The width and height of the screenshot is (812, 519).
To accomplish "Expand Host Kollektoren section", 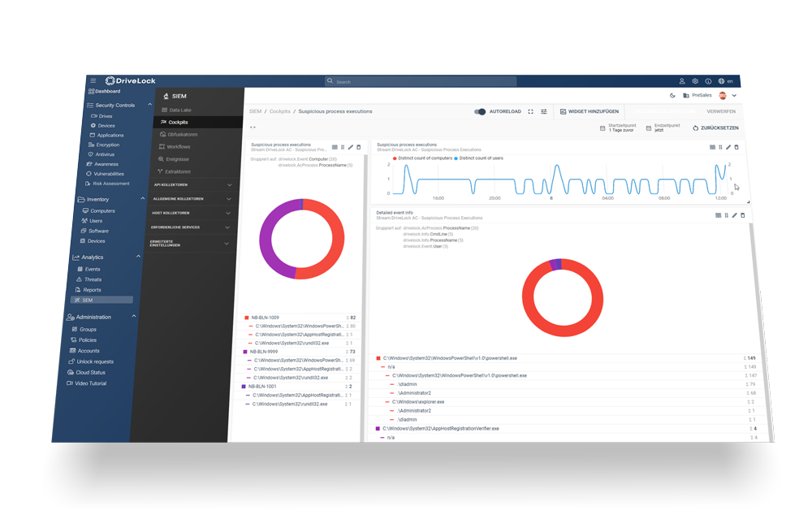I will (x=191, y=213).
